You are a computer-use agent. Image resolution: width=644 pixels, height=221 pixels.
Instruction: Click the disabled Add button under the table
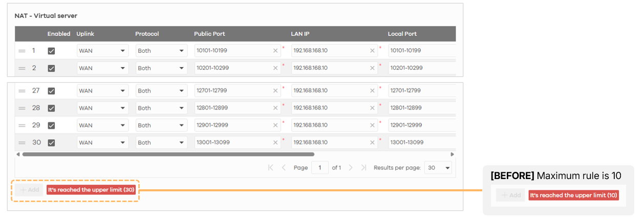[x=29, y=189]
